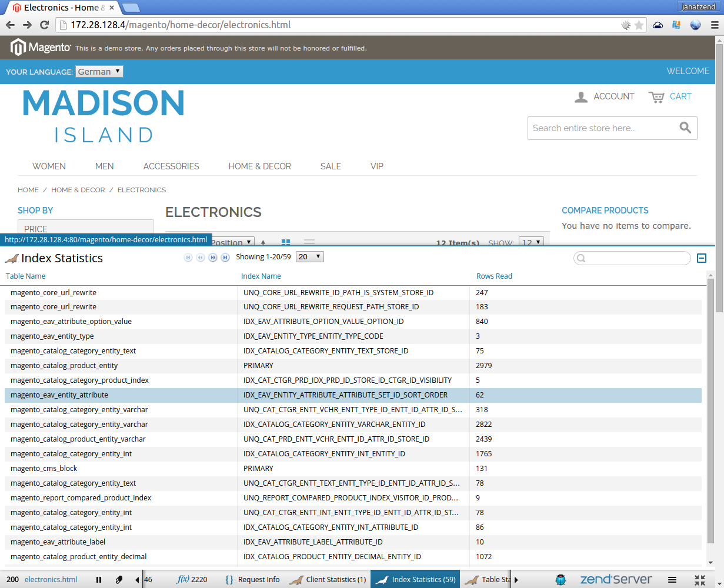The width and height of the screenshot is (724, 588).
Task: Open the Sort By Position dropdown
Action: click(x=232, y=242)
